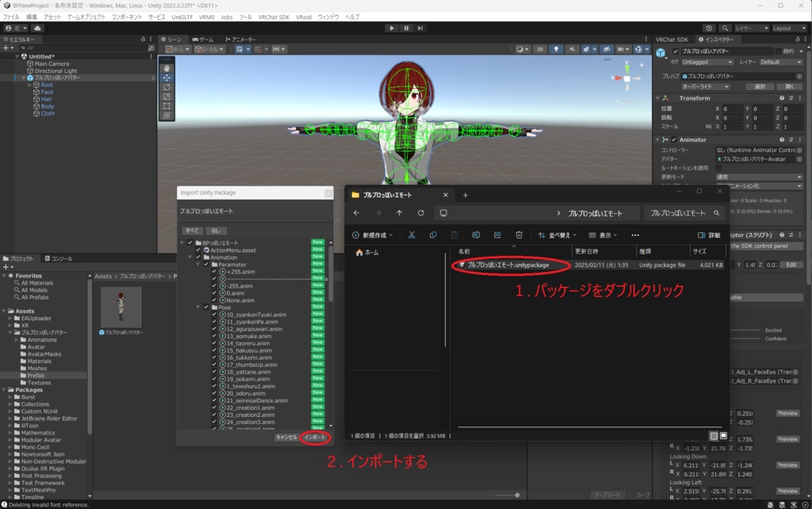Open the Layout dropdown
The height and width of the screenshot is (509, 812).
point(790,28)
